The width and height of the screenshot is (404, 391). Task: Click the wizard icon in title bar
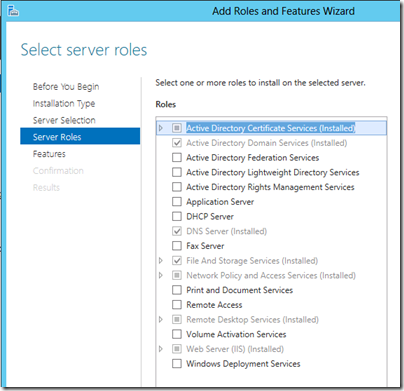13,10
